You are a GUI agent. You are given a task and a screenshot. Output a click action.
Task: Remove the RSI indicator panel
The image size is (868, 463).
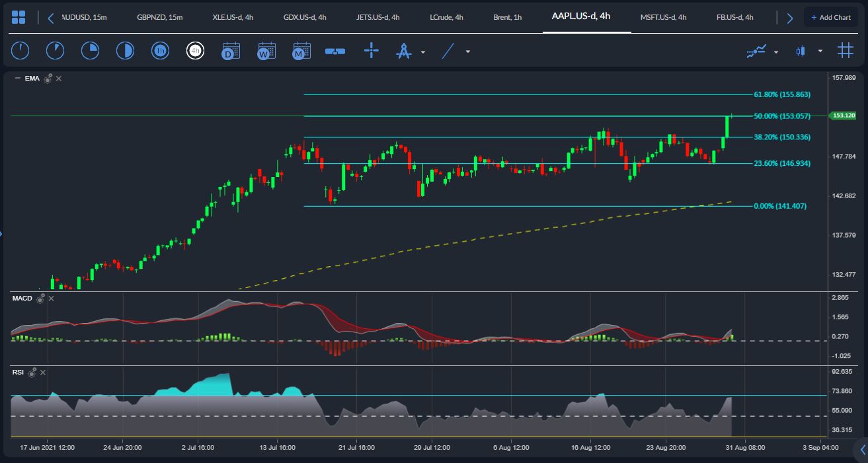(42, 373)
